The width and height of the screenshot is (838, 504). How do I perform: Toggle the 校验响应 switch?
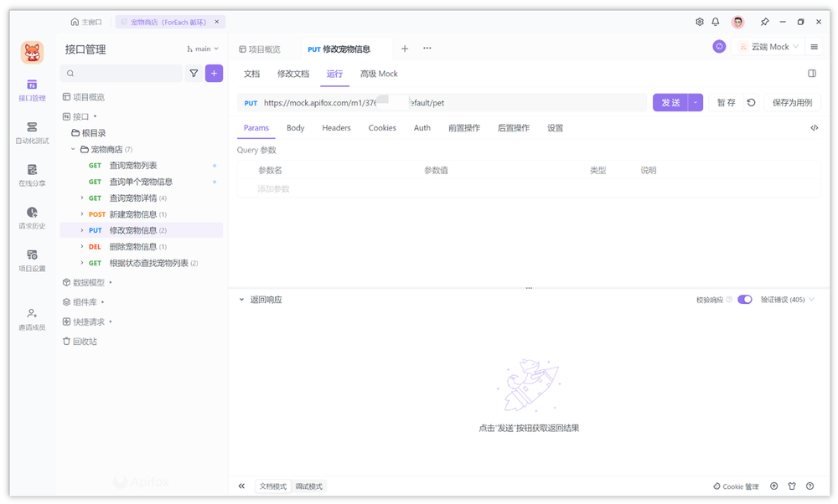point(744,300)
